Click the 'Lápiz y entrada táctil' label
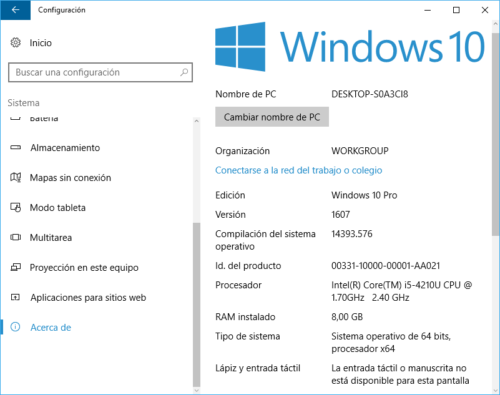The image size is (500, 395). 258,368
